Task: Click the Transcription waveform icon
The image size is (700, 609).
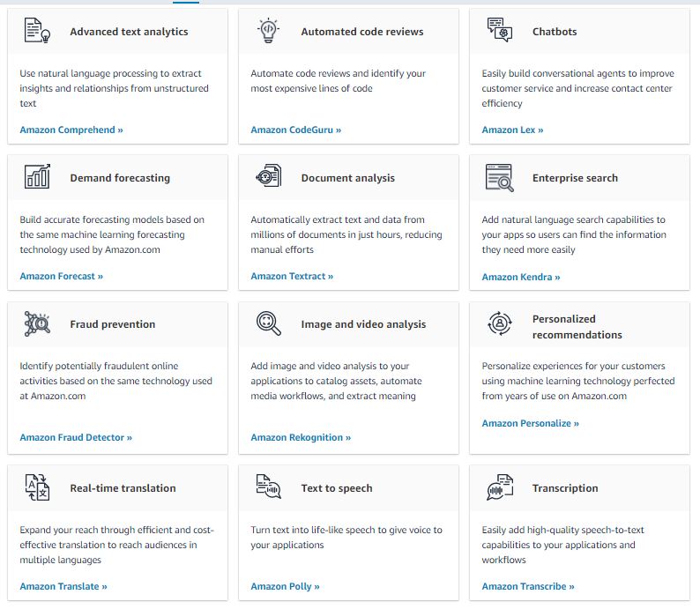Action: pyautogui.click(x=500, y=487)
